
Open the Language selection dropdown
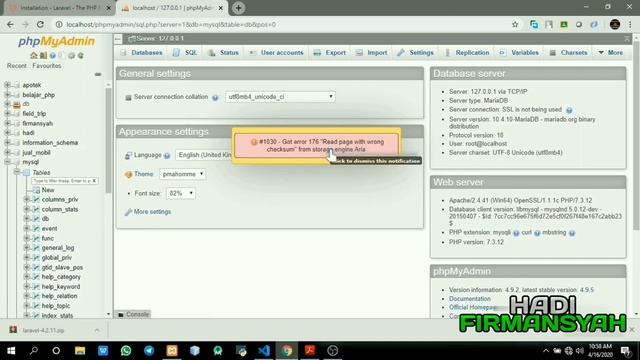click(204, 155)
